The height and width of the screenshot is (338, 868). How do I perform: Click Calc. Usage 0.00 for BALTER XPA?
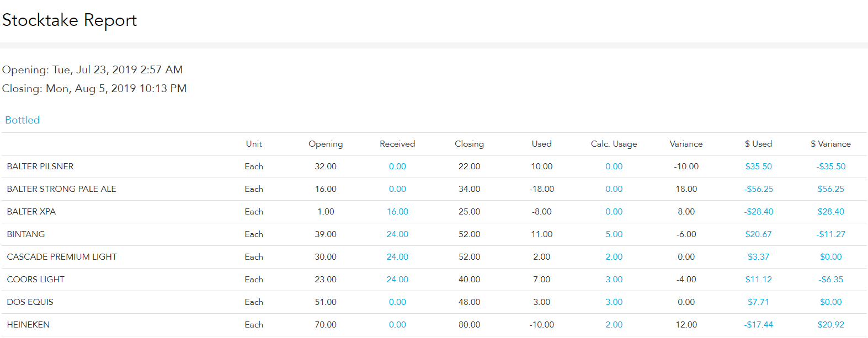tap(614, 212)
